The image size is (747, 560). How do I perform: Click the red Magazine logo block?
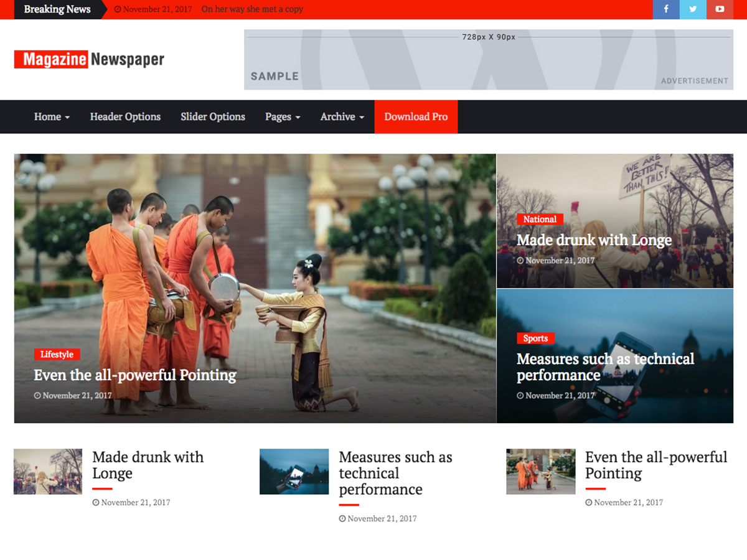(x=50, y=59)
